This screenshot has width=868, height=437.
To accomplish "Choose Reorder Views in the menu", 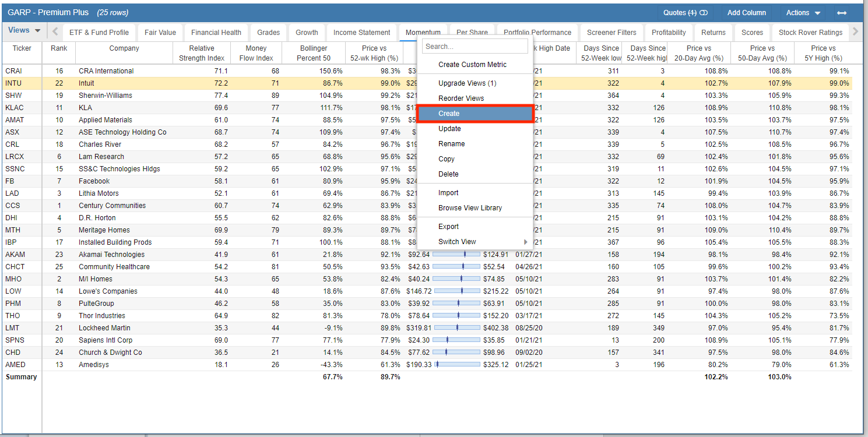I will pos(475,98).
